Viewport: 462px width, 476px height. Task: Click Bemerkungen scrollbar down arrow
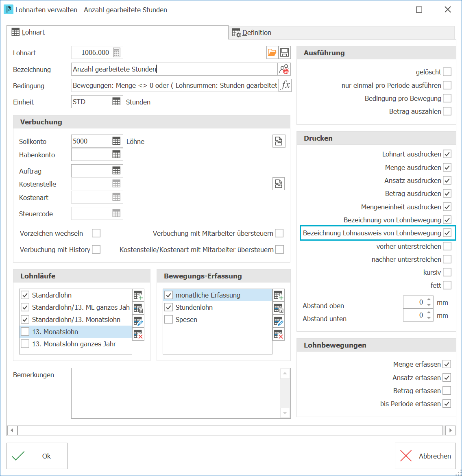[285, 413]
